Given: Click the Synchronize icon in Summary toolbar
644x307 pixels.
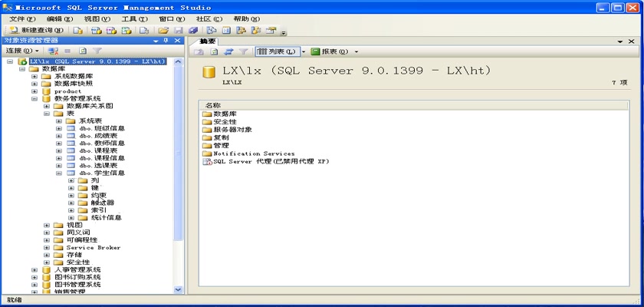Looking at the screenshot, I should coord(228,51).
